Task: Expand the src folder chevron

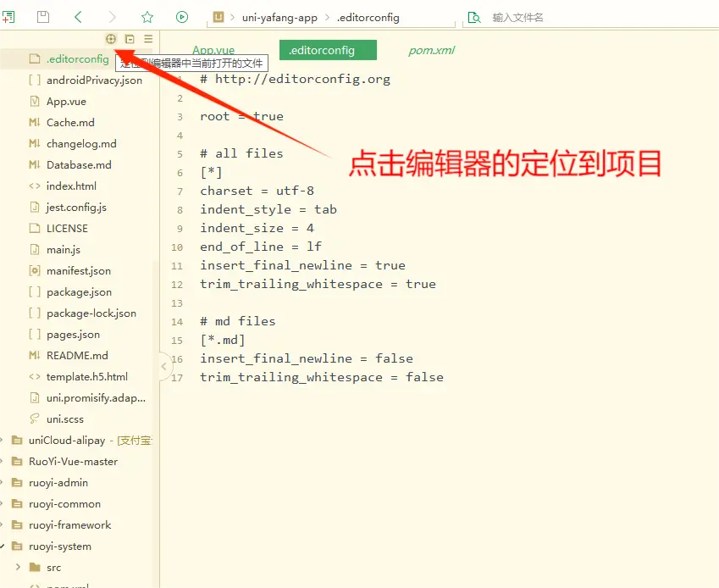Action: [19, 567]
